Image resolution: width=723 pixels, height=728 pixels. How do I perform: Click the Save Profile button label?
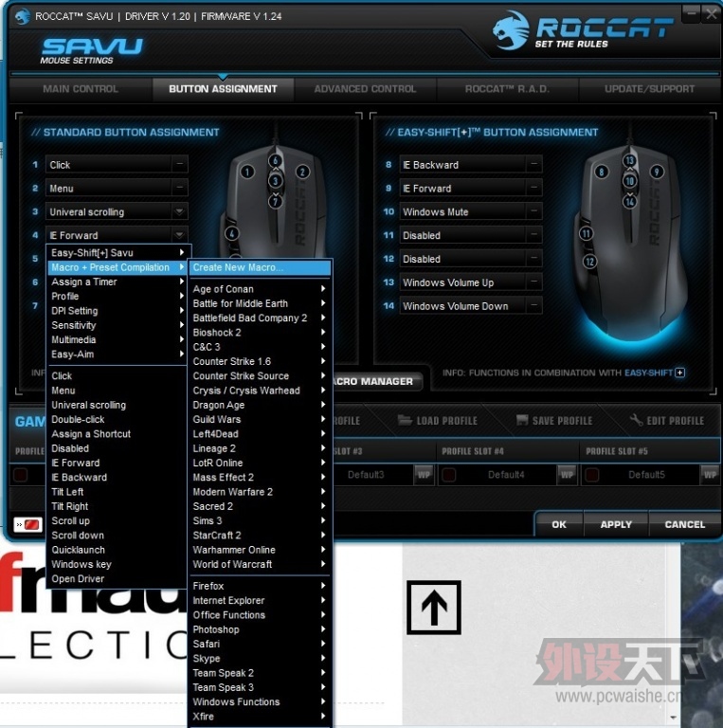tap(562, 421)
